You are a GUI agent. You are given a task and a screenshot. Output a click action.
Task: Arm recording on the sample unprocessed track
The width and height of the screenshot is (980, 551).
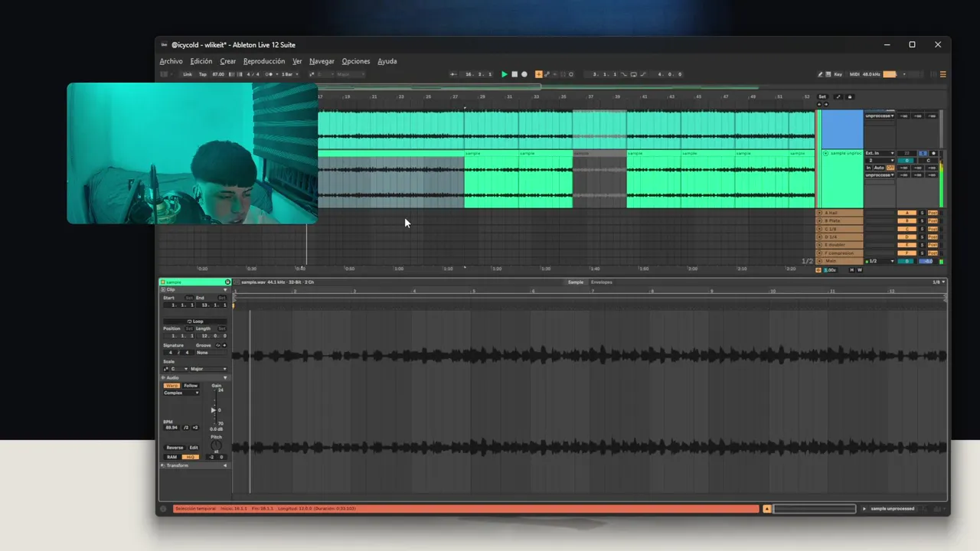933,153
